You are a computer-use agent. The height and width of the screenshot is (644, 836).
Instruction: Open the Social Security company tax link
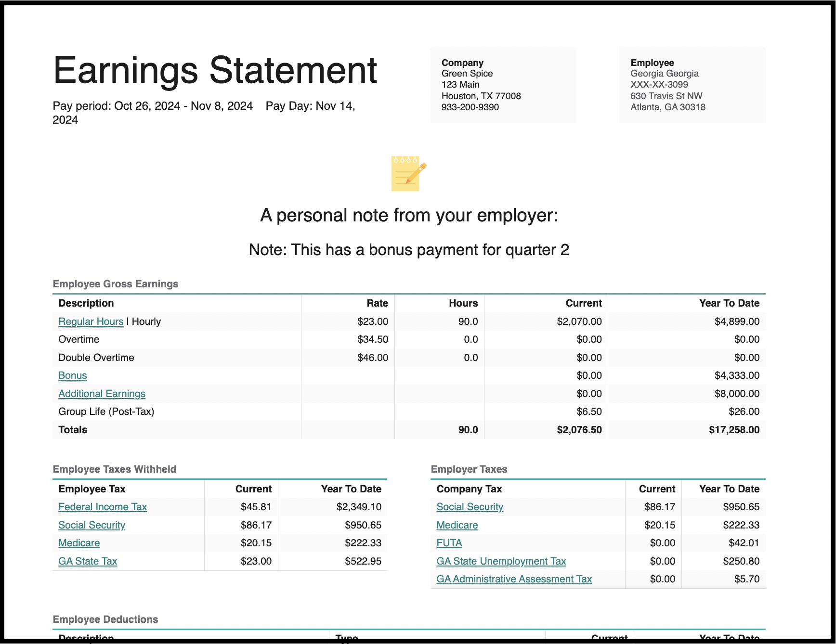click(x=470, y=506)
